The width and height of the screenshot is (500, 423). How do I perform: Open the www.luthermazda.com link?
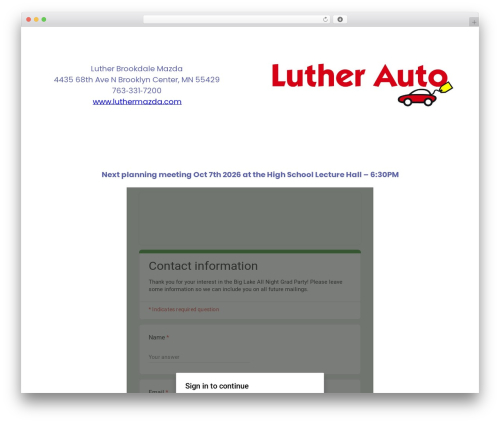tap(137, 101)
